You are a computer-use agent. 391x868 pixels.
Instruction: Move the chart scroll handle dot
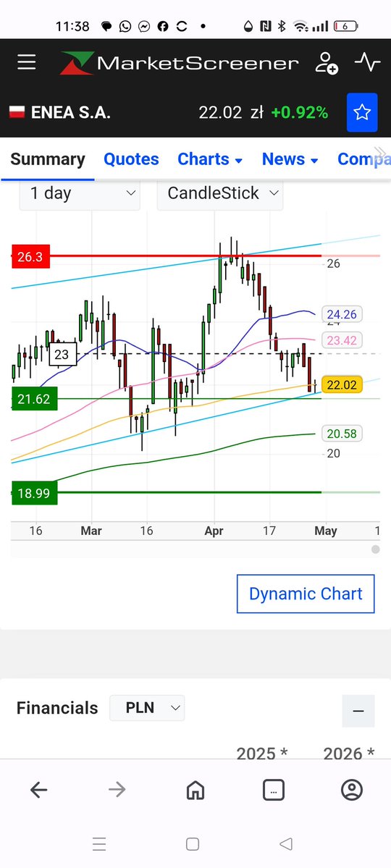point(376,549)
